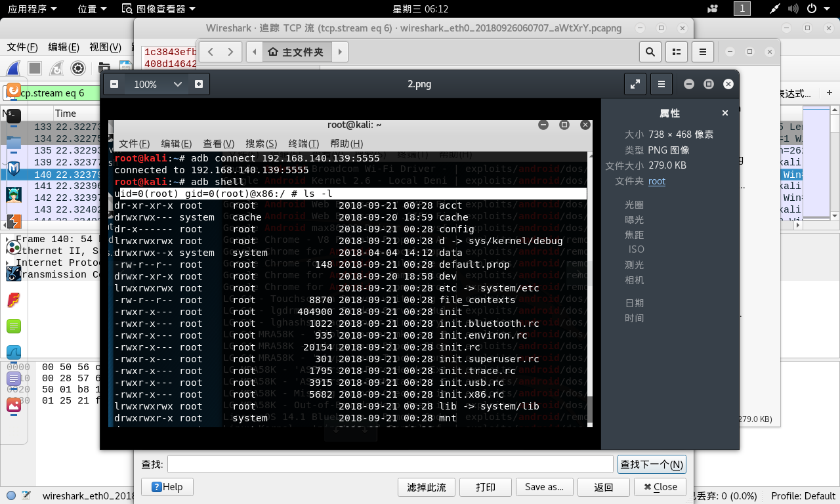
Task: Launch the red F Faraday dock icon
Action: (x=14, y=300)
